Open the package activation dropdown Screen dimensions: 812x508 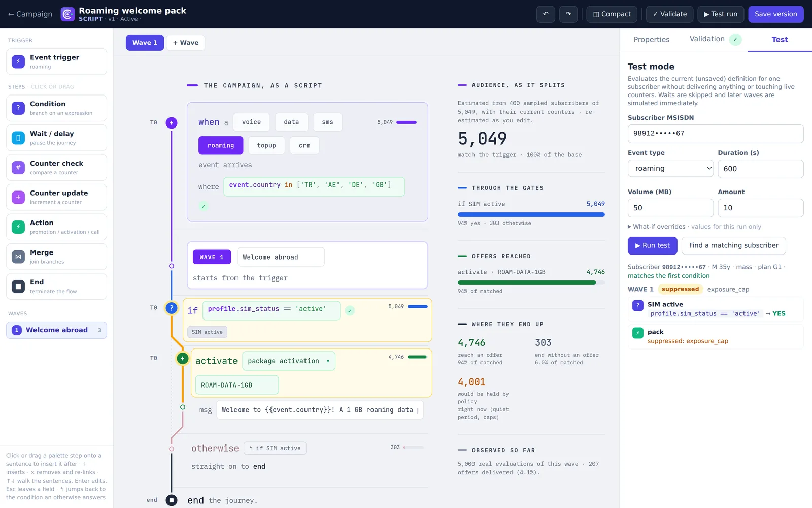[x=289, y=361]
